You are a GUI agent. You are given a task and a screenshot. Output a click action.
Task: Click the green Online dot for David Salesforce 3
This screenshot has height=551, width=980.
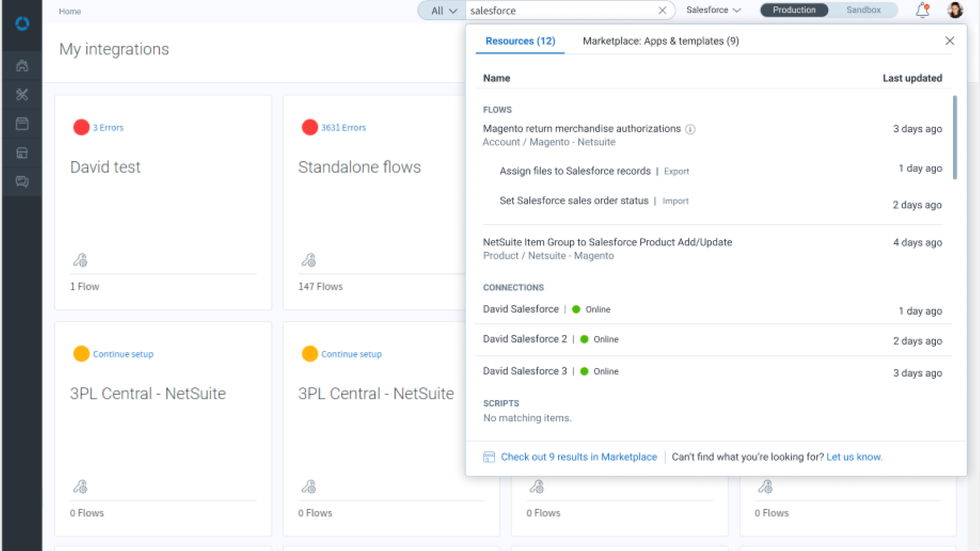pyautogui.click(x=584, y=371)
